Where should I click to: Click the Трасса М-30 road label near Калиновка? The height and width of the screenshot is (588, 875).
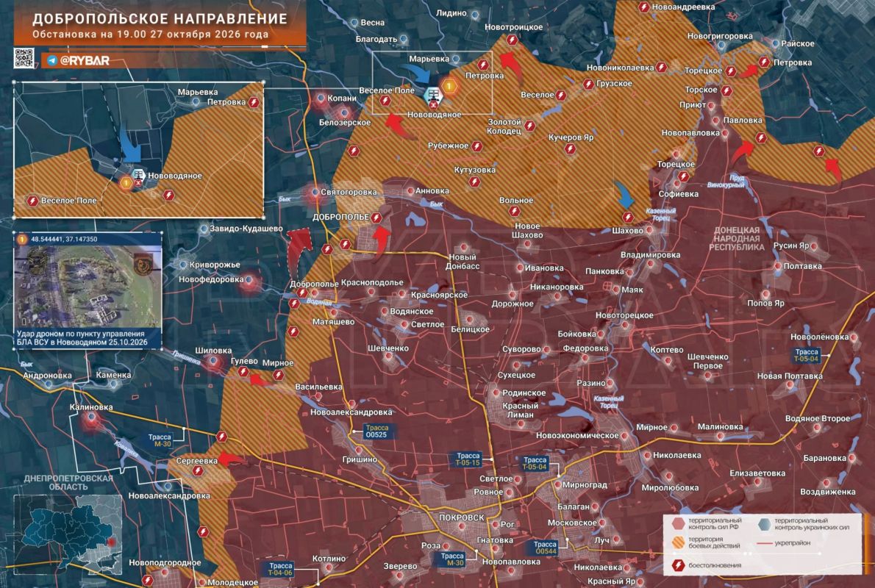(x=161, y=440)
